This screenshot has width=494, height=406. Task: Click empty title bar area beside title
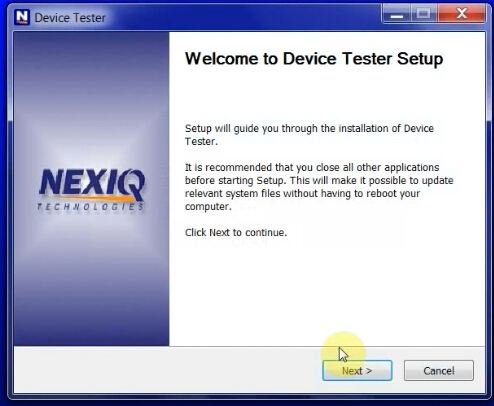(x=243, y=17)
